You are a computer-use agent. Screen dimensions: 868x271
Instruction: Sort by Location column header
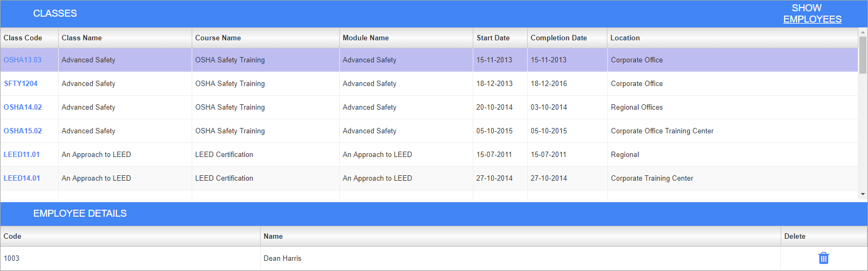[x=625, y=38]
